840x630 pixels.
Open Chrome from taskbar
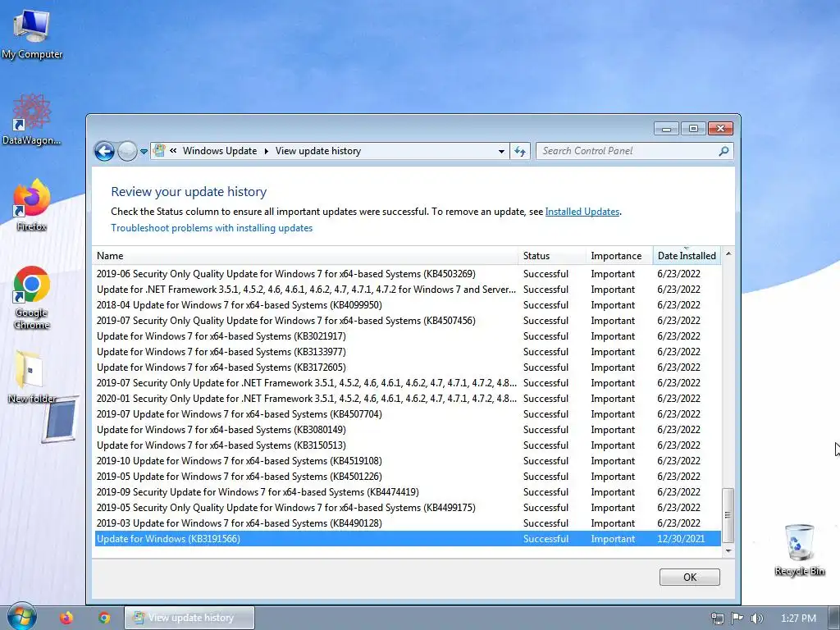coord(104,618)
